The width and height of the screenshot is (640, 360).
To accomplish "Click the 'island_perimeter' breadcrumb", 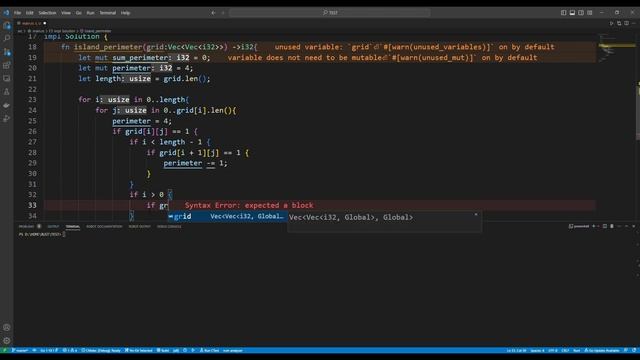I will [x=96, y=31].
